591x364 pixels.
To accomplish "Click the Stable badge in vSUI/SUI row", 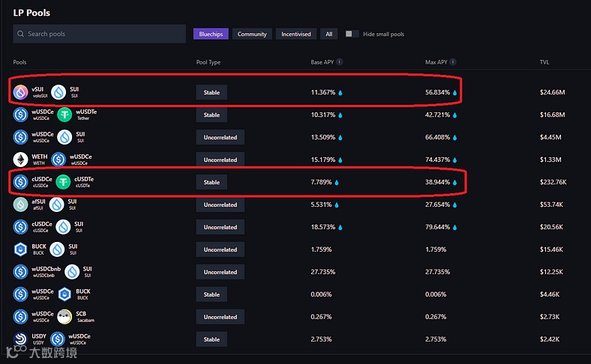I will 211,92.
